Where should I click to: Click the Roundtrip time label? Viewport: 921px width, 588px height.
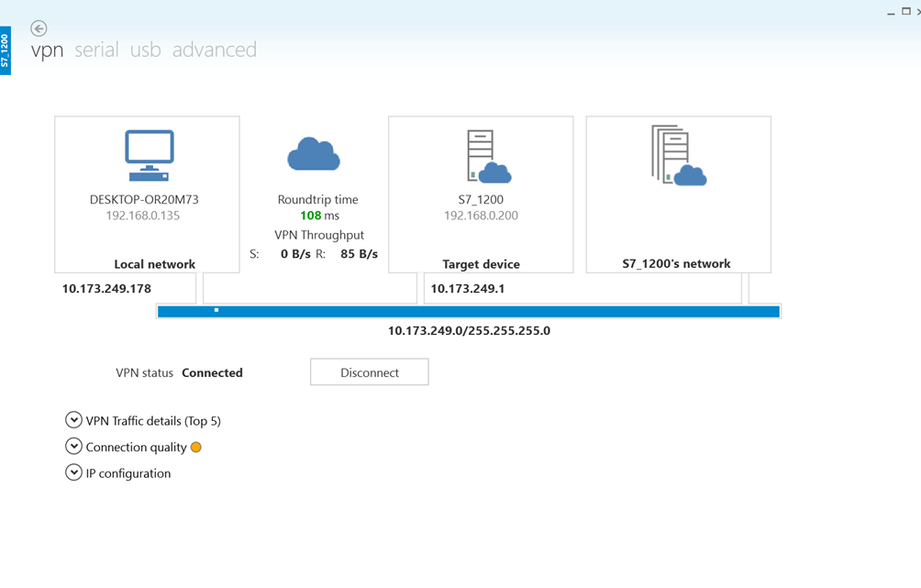[317, 200]
